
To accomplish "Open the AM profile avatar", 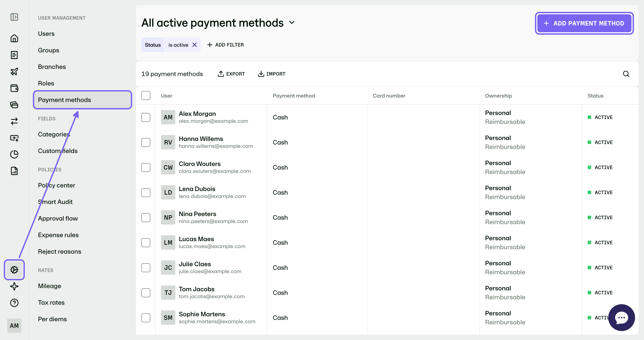I will (x=14, y=325).
